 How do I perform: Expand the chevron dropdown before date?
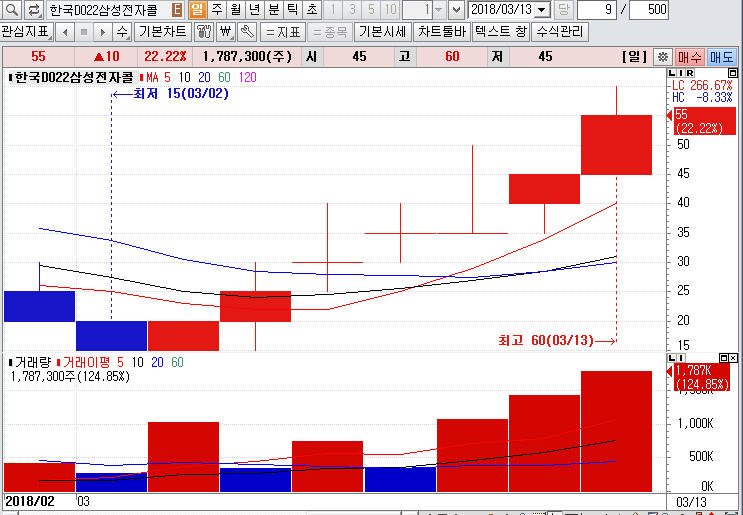click(x=457, y=10)
